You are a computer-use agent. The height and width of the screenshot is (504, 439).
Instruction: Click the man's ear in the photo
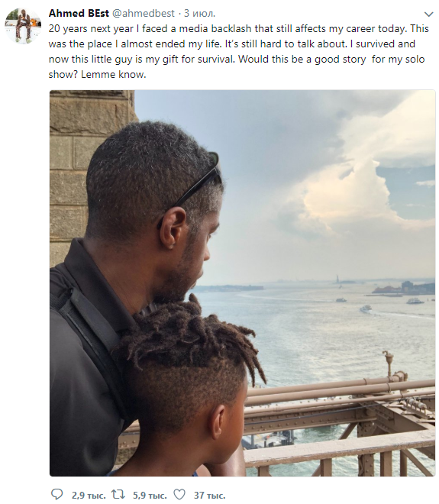(172, 228)
